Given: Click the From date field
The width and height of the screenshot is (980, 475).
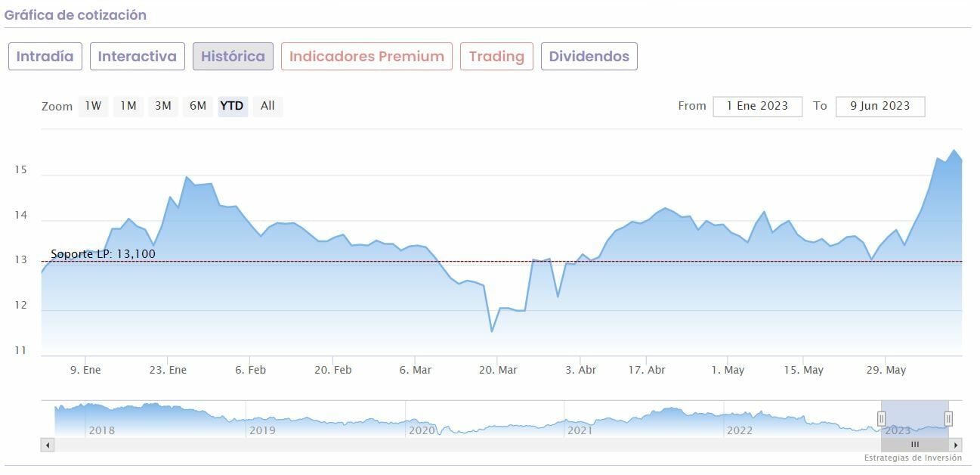Looking at the screenshot, I should point(757,106).
